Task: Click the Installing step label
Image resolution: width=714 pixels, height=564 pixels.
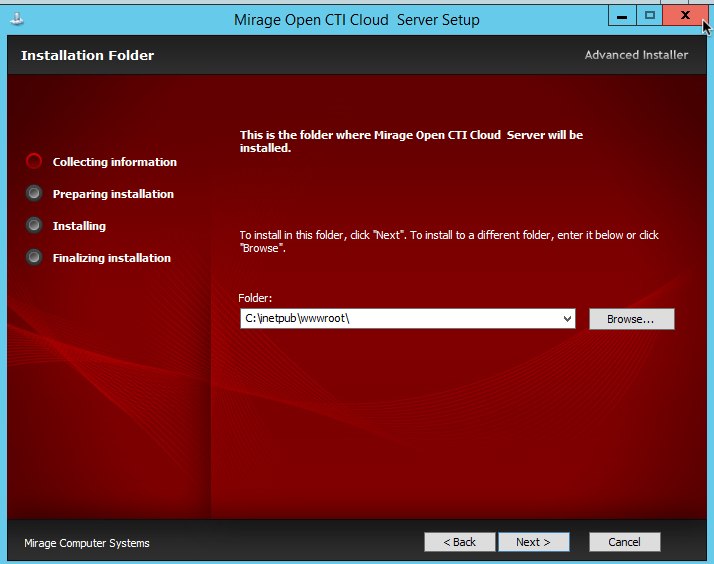Action: [79, 226]
